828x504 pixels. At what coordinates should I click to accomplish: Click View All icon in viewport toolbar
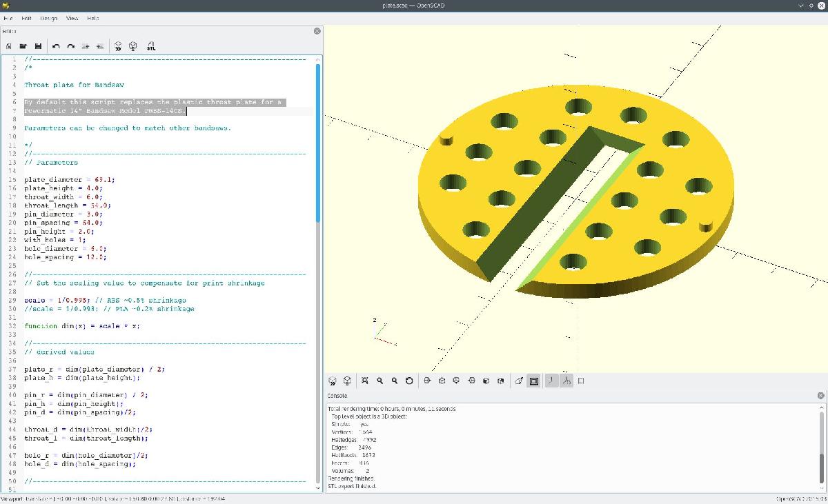[364, 381]
